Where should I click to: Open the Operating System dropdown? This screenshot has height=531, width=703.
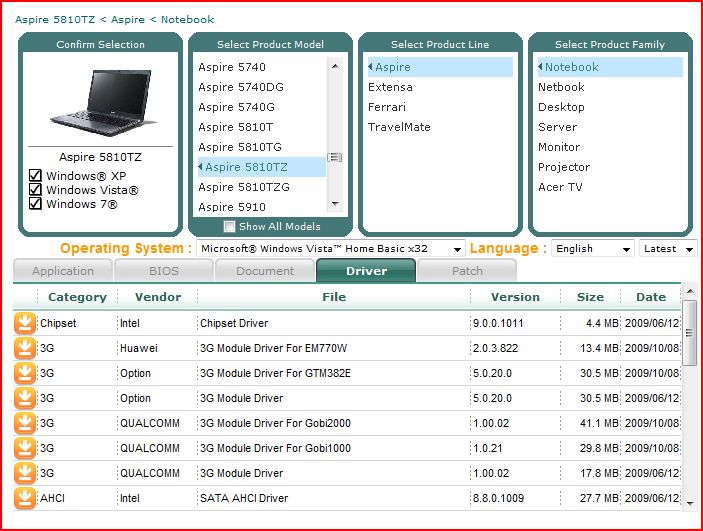coord(330,248)
